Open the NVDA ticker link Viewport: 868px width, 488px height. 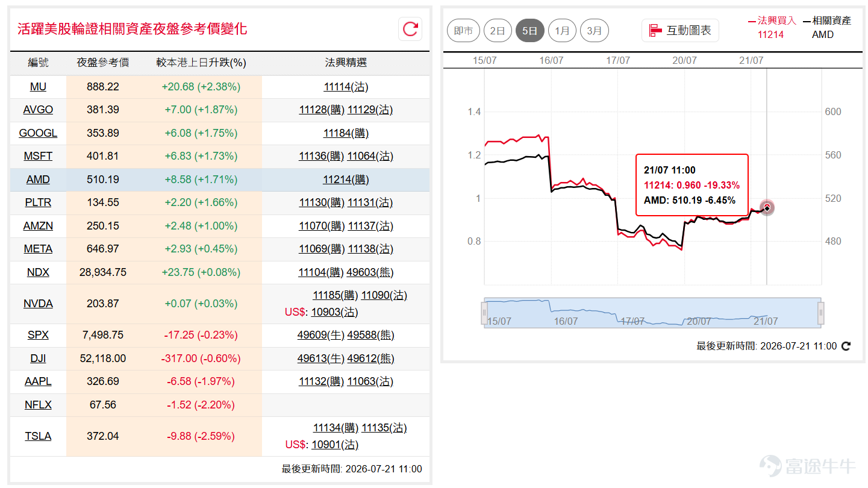pyautogui.click(x=38, y=304)
